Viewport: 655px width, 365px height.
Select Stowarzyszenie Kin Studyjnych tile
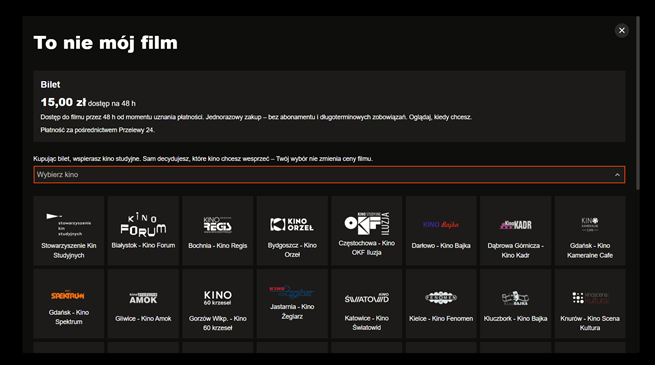69,231
